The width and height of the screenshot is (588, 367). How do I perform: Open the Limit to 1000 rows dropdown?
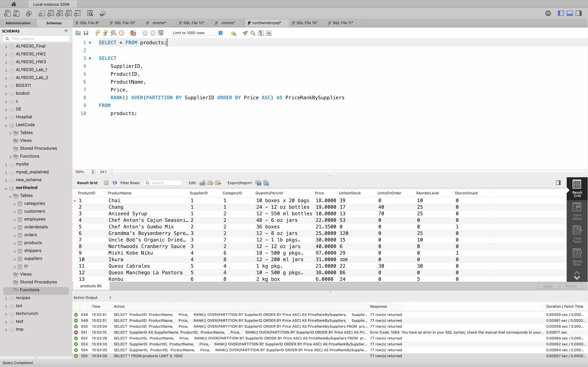(197, 33)
